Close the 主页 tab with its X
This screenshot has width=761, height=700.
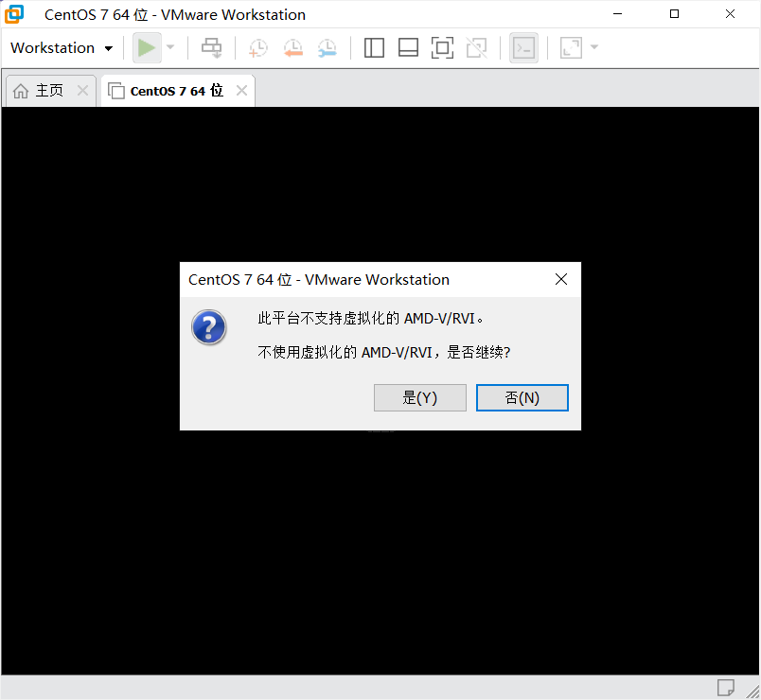[x=81, y=90]
